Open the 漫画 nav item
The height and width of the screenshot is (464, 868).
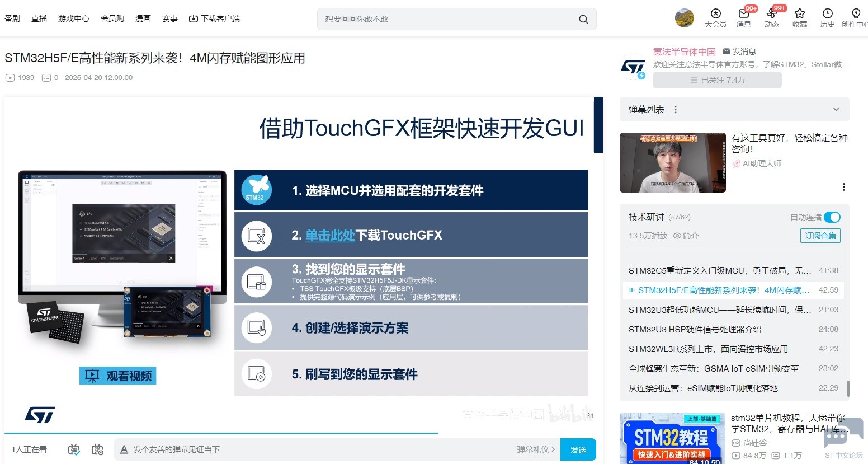[x=143, y=18]
